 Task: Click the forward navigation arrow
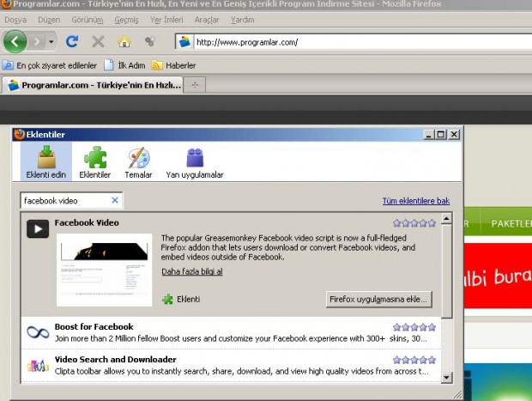(37, 42)
